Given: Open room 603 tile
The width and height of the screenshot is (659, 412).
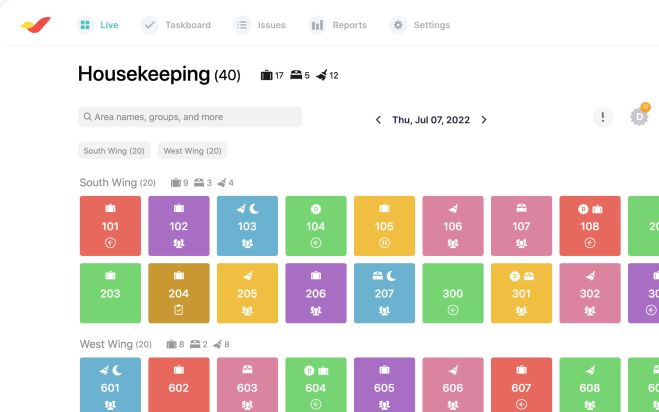Looking at the screenshot, I should (x=247, y=385).
